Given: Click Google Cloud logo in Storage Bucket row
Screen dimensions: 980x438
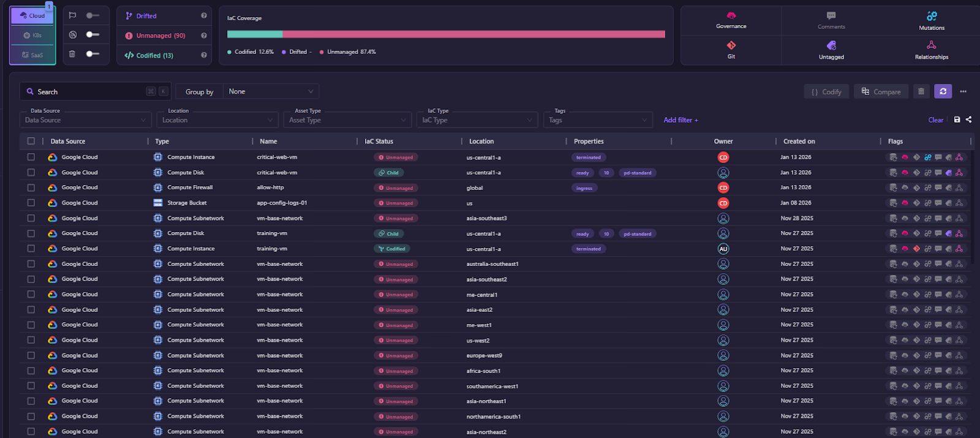Looking at the screenshot, I should (53, 203).
